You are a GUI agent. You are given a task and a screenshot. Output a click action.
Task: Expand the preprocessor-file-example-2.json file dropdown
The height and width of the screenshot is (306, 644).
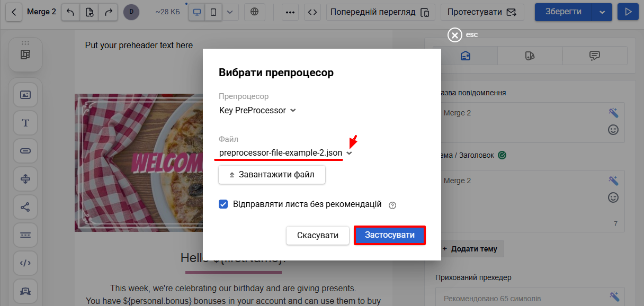coord(349,153)
